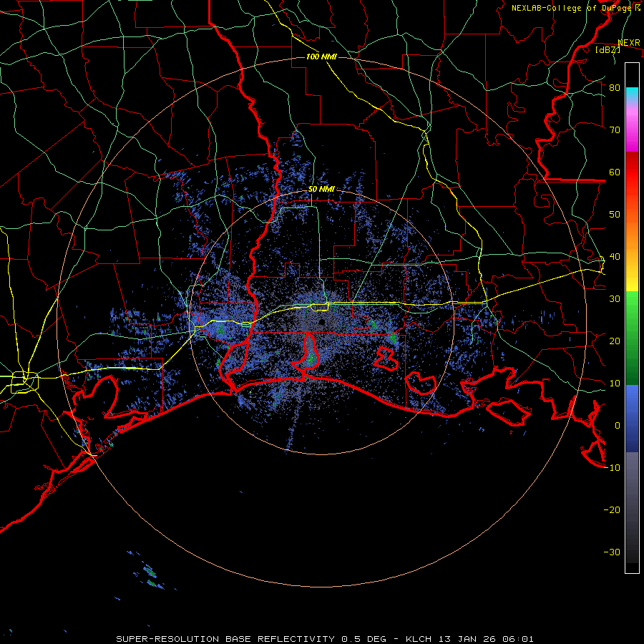This screenshot has width=644, height=644.
Task: Click the "100 NMI" range ring label
Action: (x=321, y=57)
